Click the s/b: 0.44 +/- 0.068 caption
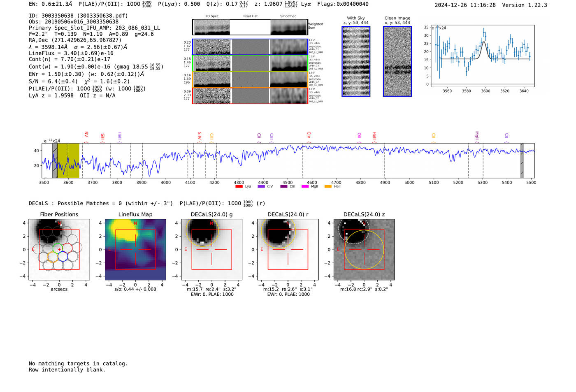The image size is (576, 392). (x=135, y=289)
